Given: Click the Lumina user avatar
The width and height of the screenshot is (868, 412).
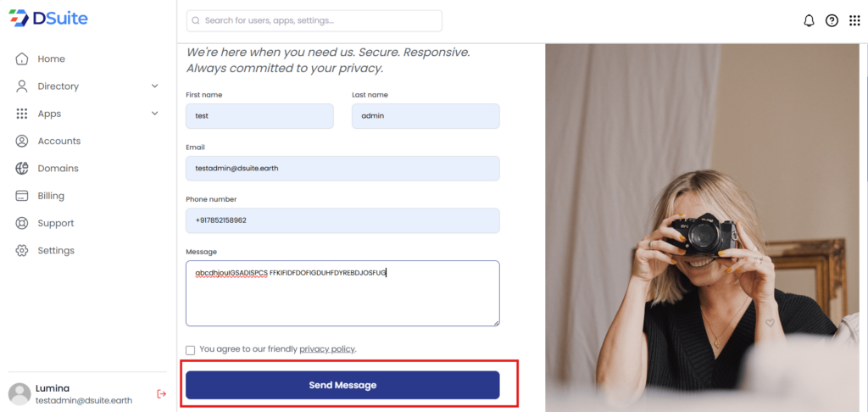Looking at the screenshot, I should tap(19, 393).
